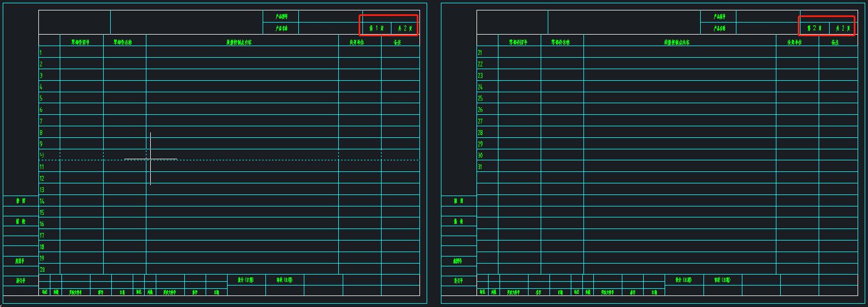The height and width of the screenshot is (307, 868).
Task: Click '设计(日期)' cell on the right sheet
Action: click(x=684, y=280)
